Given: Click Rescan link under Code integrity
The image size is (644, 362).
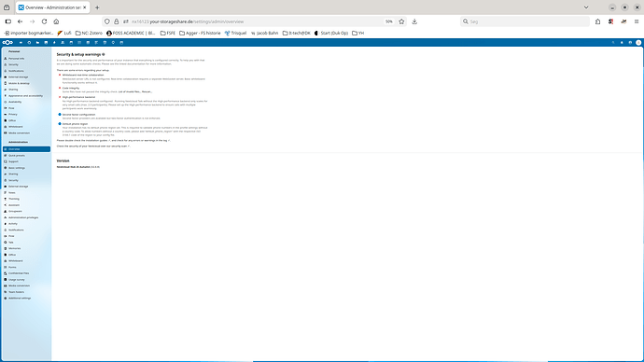Looking at the screenshot, I should click(147, 92).
